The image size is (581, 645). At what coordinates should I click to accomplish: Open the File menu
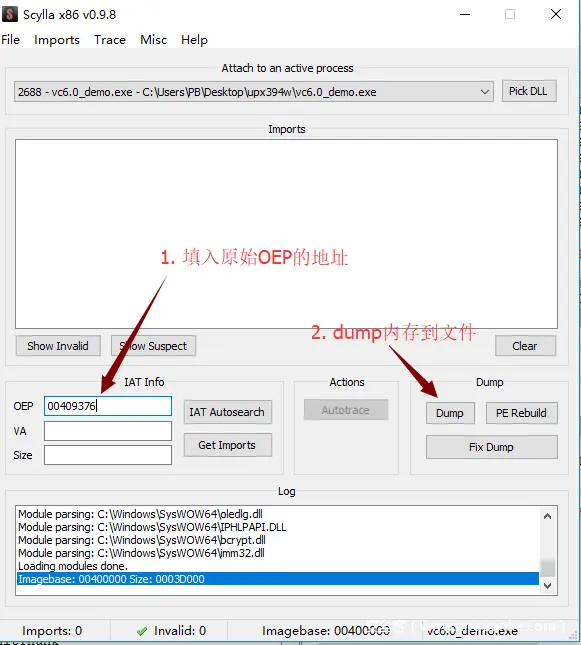[x=11, y=40]
